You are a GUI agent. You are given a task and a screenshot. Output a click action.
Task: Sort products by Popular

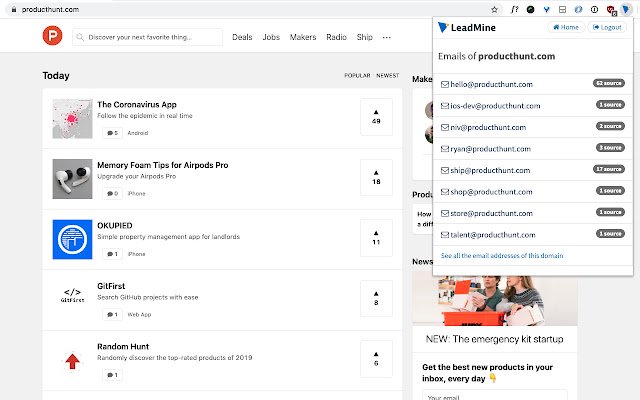pyautogui.click(x=357, y=76)
